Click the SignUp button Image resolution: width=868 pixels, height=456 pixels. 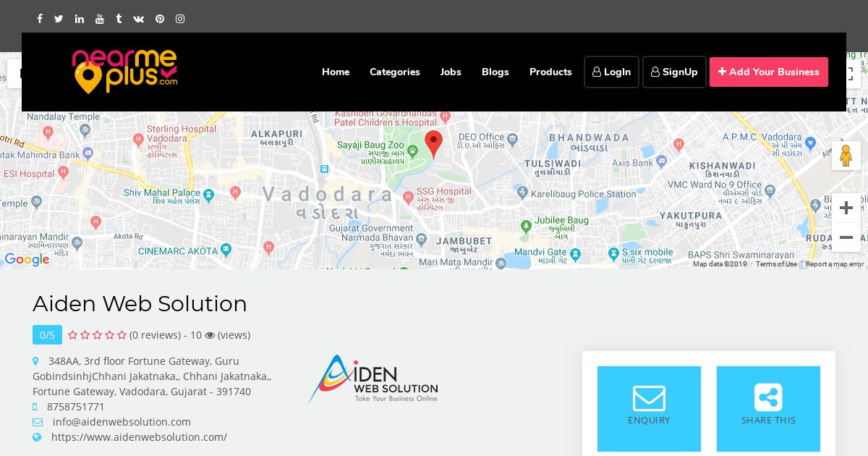coord(674,72)
